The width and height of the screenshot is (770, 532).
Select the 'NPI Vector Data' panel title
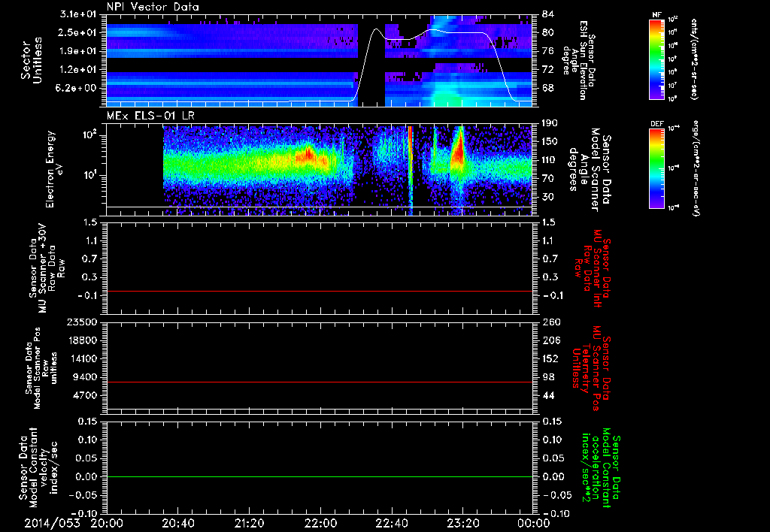pyautogui.click(x=153, y=7)
